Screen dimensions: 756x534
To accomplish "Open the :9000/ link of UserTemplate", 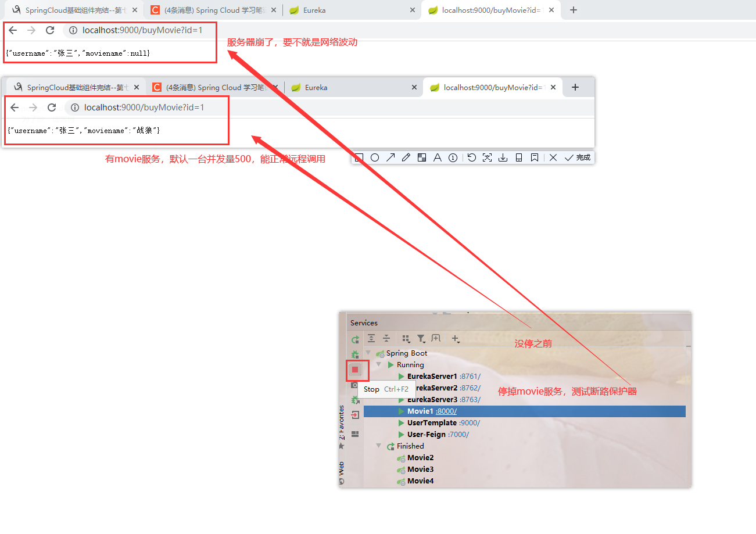I will [470, 422].
